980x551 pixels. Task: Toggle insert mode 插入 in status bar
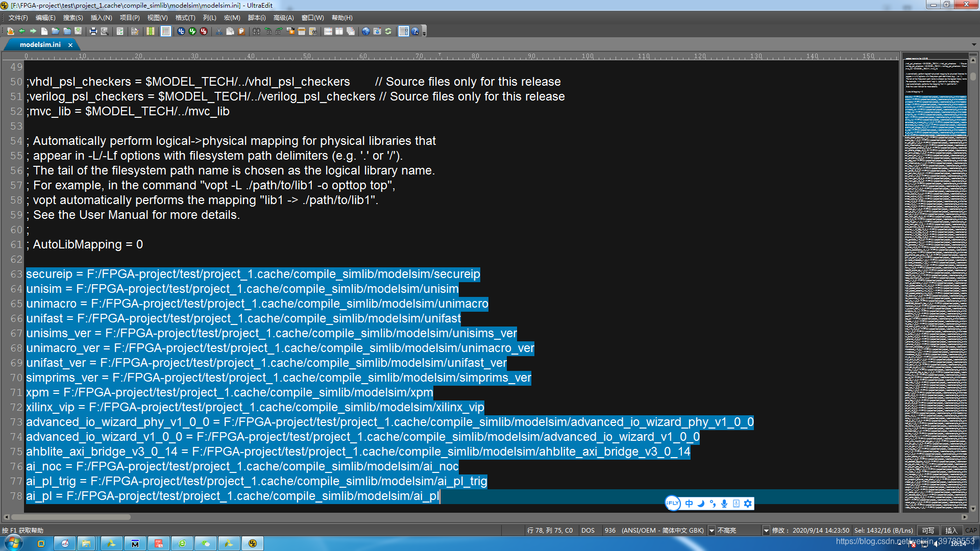950,531
